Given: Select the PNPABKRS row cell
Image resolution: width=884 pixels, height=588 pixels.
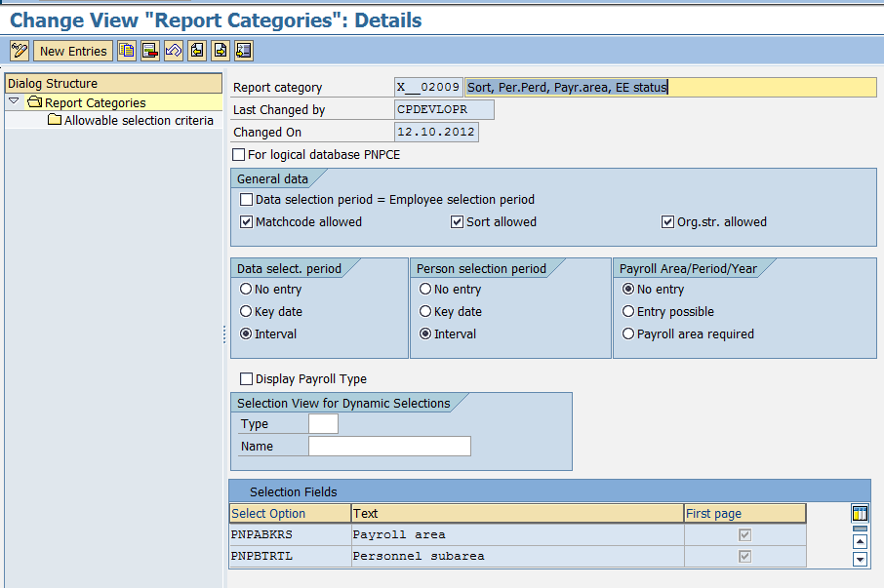Looking at the screenshot, I should click(x=291, y=534).
